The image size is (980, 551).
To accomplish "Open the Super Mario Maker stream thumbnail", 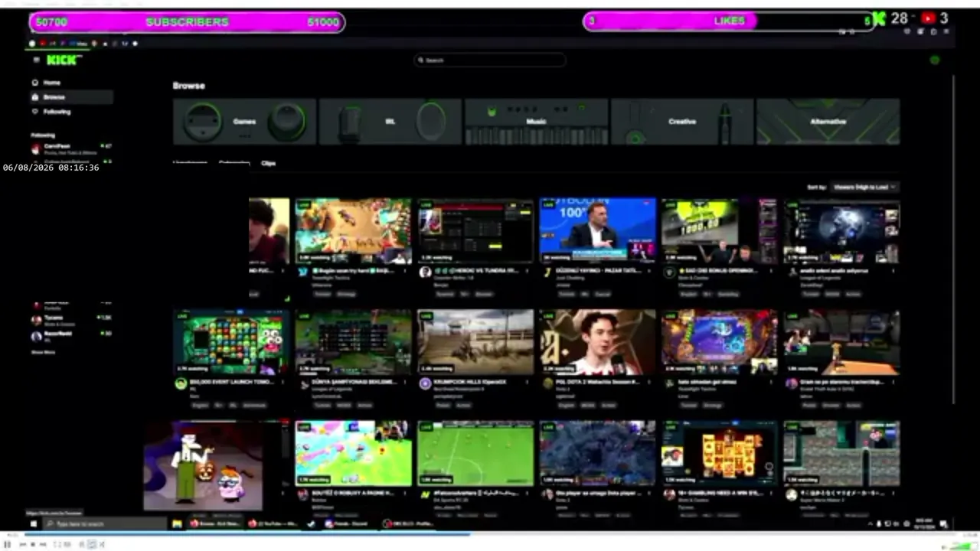I will point(842,453).
